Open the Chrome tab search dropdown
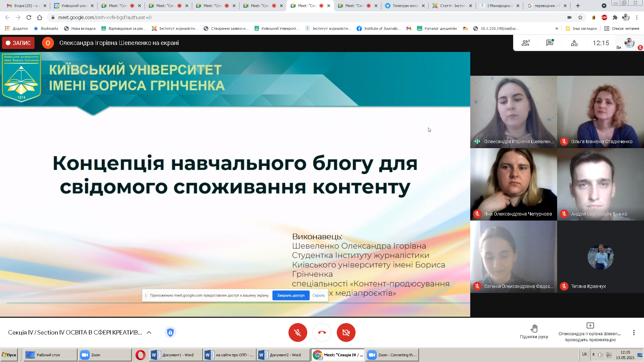The height and width of the screenshot is (362, 644). click(x=604, y=6)
